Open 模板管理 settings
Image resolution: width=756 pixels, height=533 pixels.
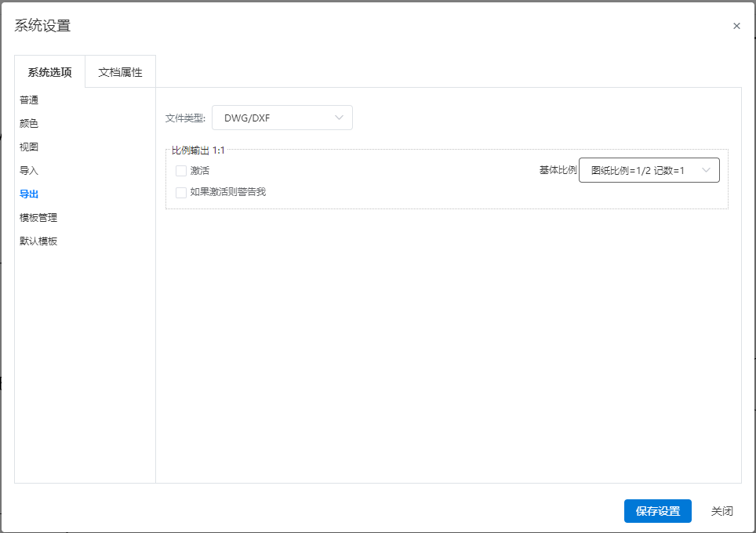tap(38, 218)
